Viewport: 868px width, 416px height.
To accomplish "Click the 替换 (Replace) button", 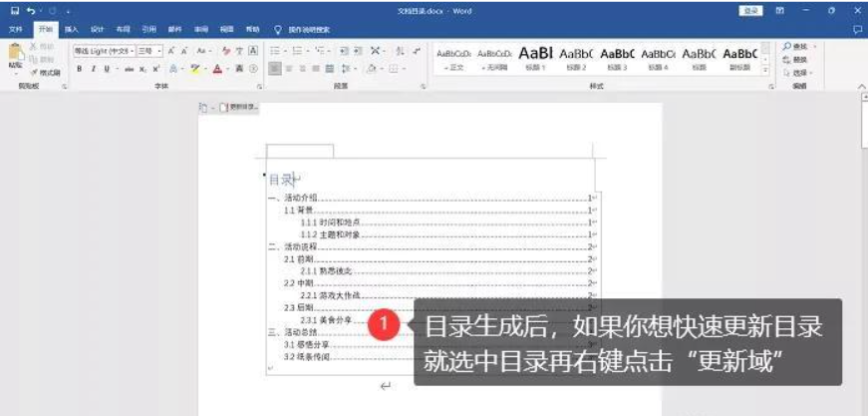I will [x=796, y=59].
